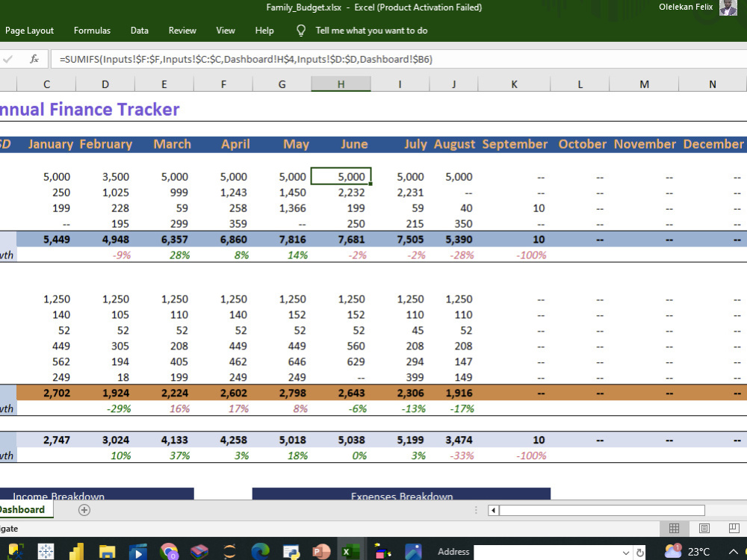Open the Page Layout ribbon tab
Screen dimensions: 747x560
[30, 31]
